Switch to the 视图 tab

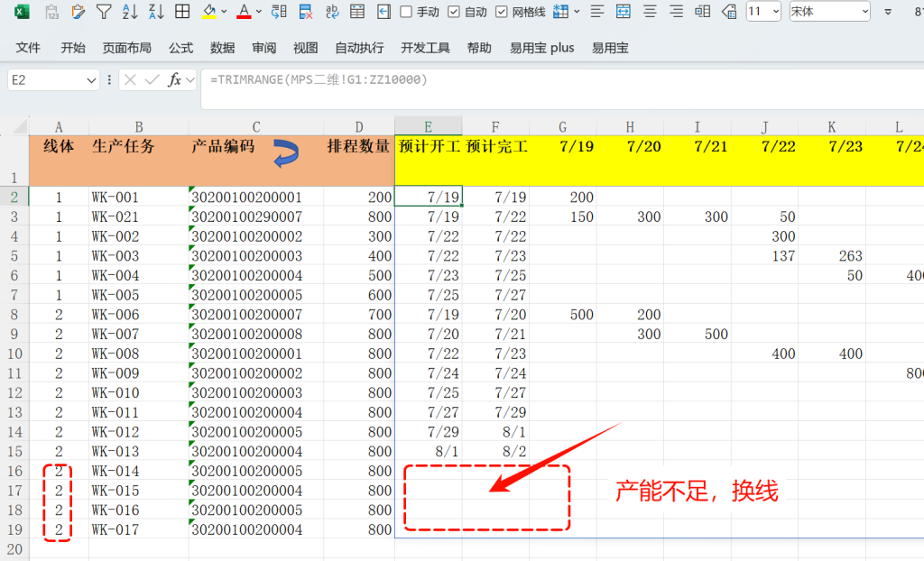pyautogui.click(x=305, y=48)
